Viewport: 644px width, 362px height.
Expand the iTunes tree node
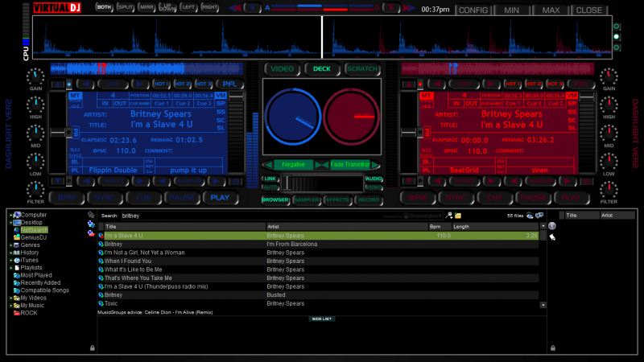[10, 260]
